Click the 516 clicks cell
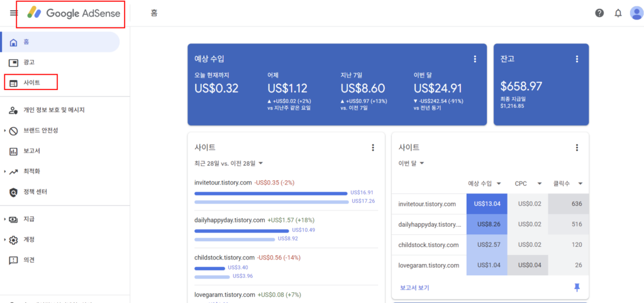The image size is (644, 303). [x=569, y=224]
